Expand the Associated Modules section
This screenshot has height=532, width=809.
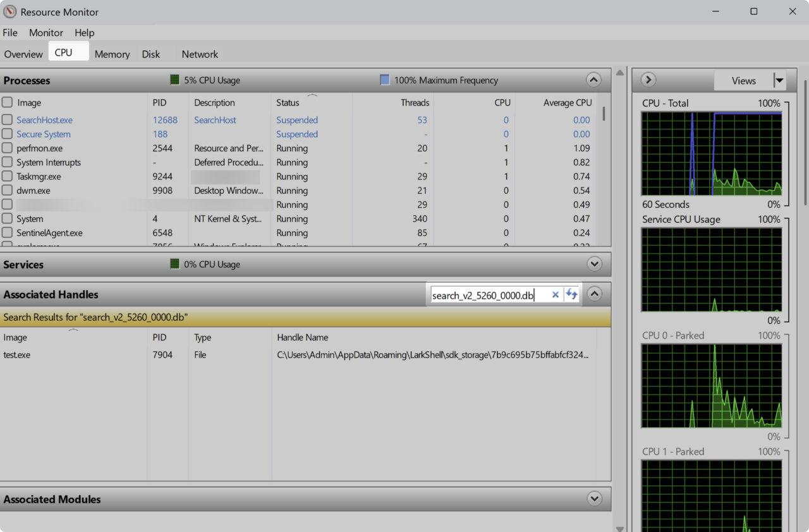pyautogui.click(x=593, y=499)
